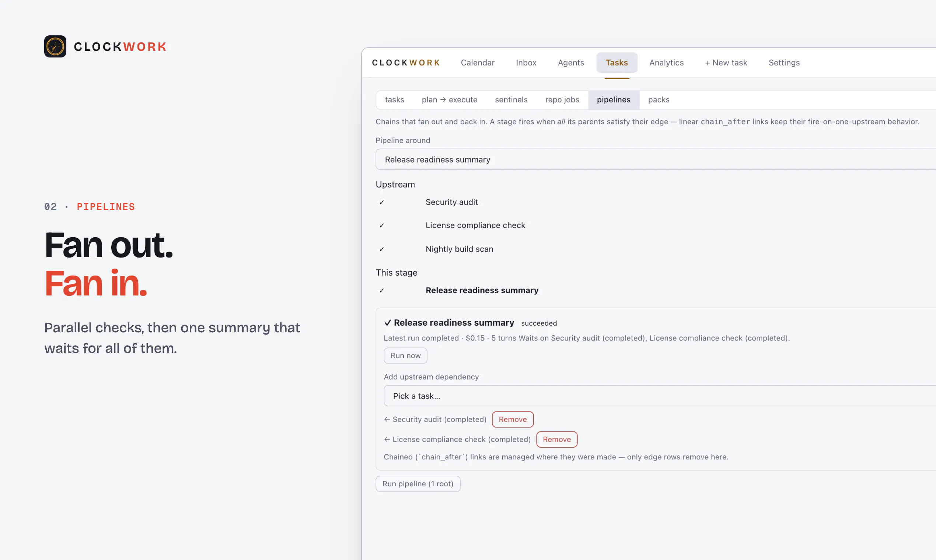Click checkmark beside This stage Release readiness summary
Viewport: 936px width, 560px height.
click(x=381, y=291)
